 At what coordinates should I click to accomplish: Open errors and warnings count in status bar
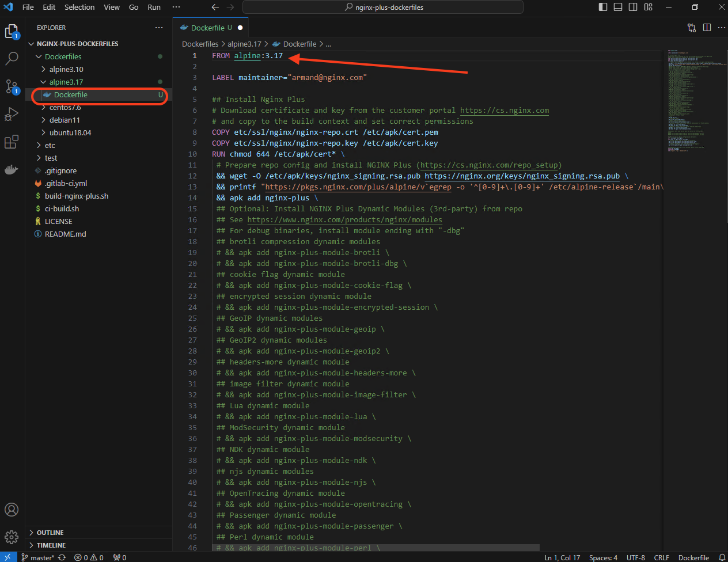pos(89,557)
